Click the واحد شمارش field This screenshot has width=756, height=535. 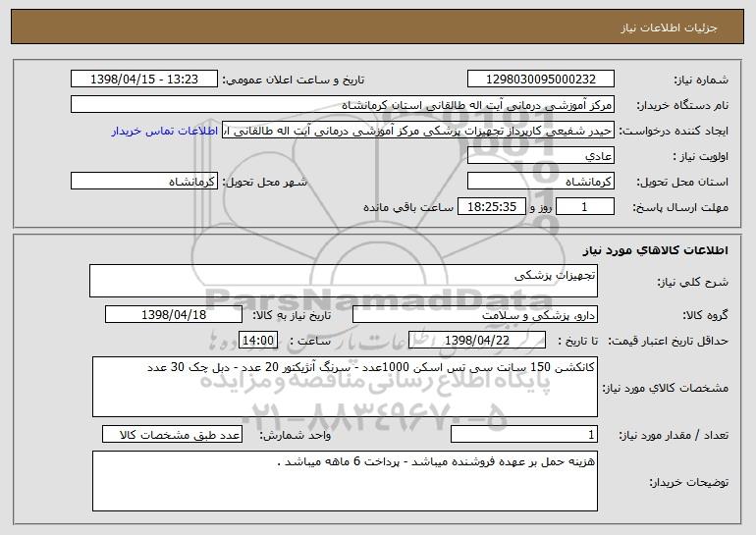(172, 434)
